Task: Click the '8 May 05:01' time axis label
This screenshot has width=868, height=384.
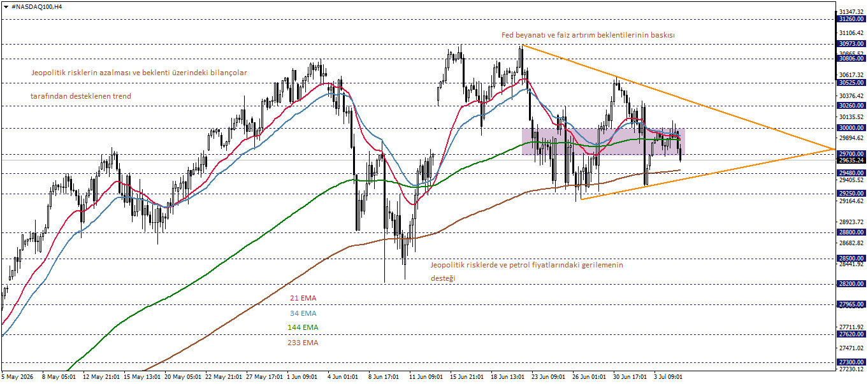Action: coord(59,376)
